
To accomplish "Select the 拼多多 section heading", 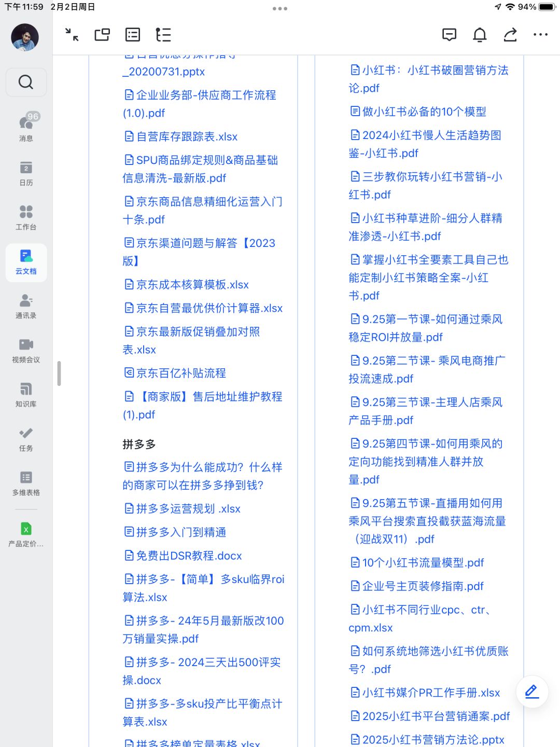I will (x=139, y=444).
